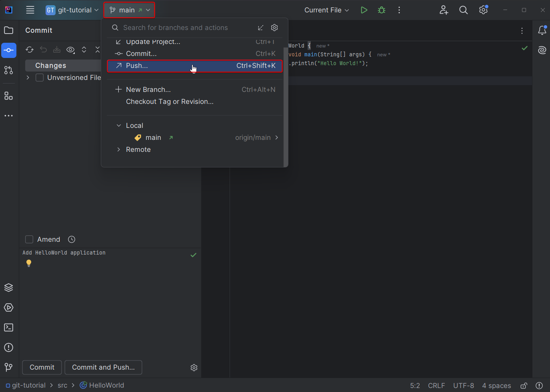
Task: Click the Run green play icon
Action: pos(364,10)
